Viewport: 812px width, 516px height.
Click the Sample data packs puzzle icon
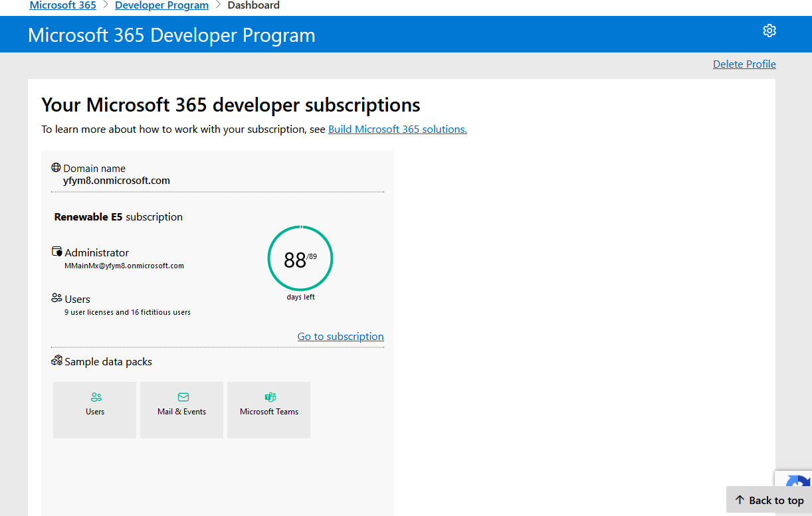coord(56,360)
